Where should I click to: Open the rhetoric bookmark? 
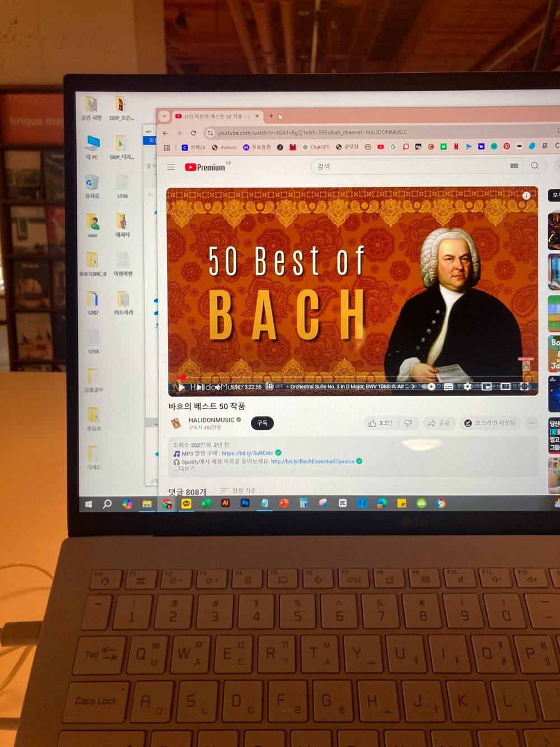224,147
